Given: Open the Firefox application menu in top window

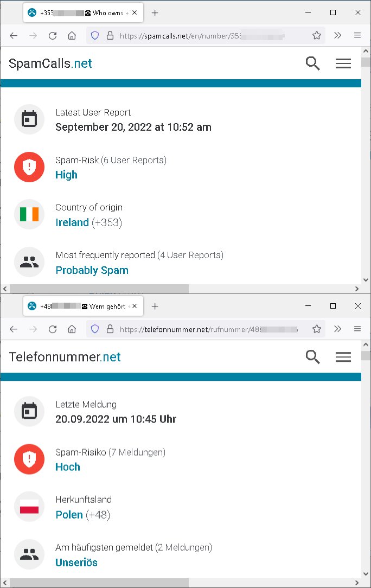Looking at the screenshot, I should point(357,35).
